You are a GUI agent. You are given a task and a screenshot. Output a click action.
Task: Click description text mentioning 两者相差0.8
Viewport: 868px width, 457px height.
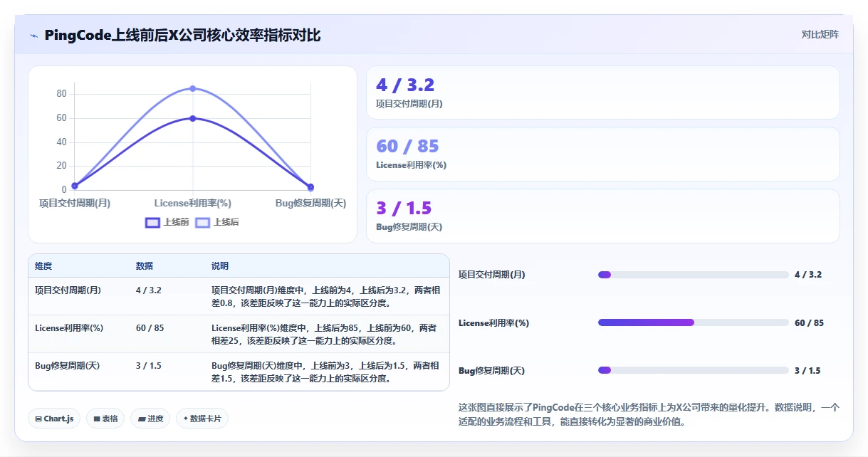point(327,296)
